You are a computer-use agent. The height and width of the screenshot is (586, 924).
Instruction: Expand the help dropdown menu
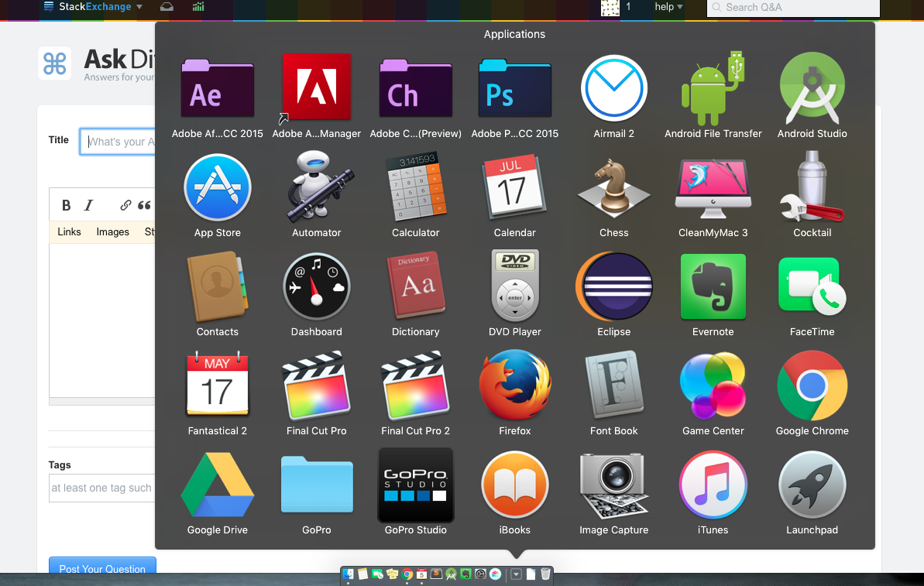point(668,8)
